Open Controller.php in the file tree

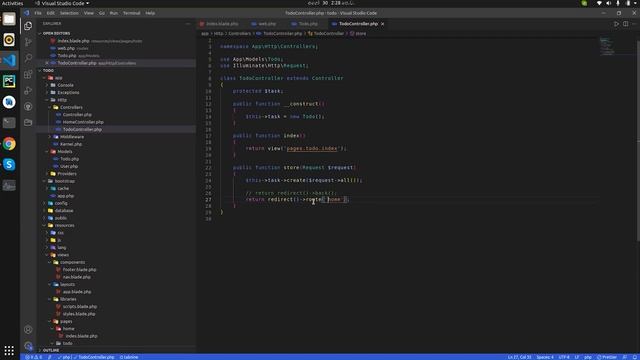point(77,115)
